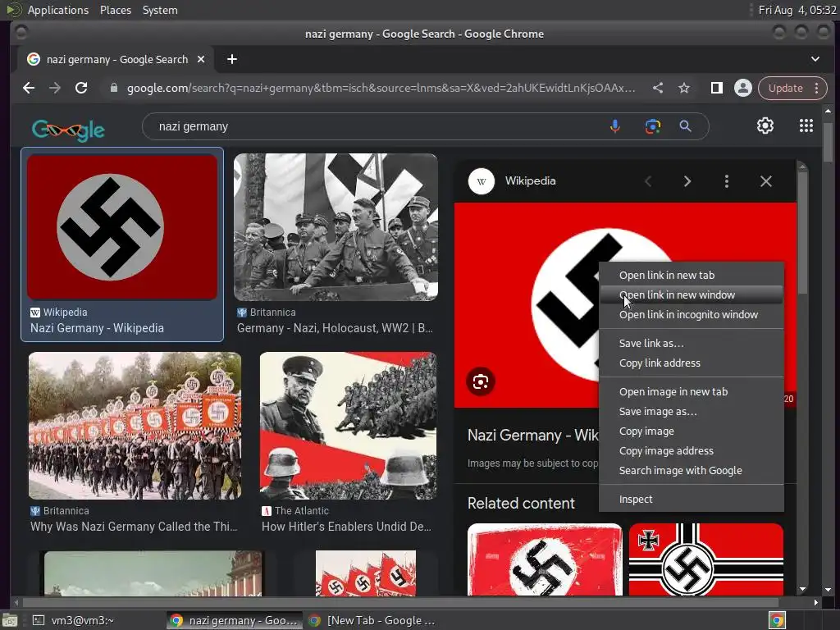Close the nazi germany search tab
Screen dimensions: 840x630
tap(201, 59)
